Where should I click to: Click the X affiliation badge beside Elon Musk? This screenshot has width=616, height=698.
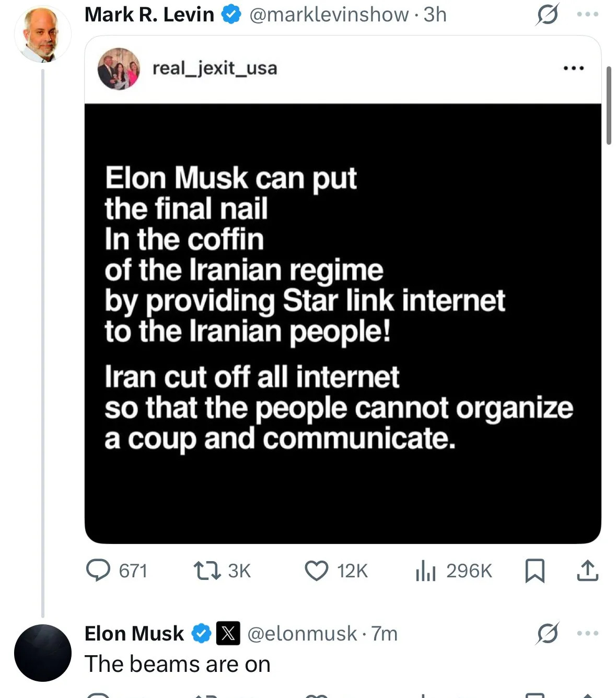228,633
